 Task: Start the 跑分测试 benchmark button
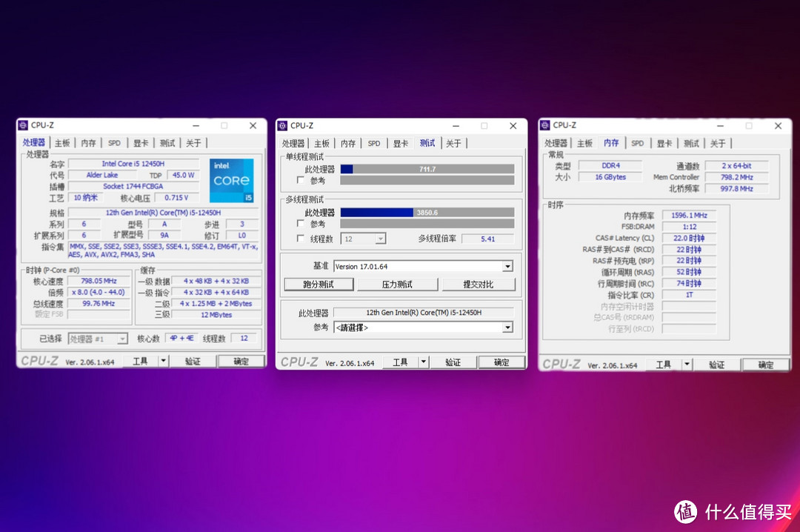[x=319, y=285]
